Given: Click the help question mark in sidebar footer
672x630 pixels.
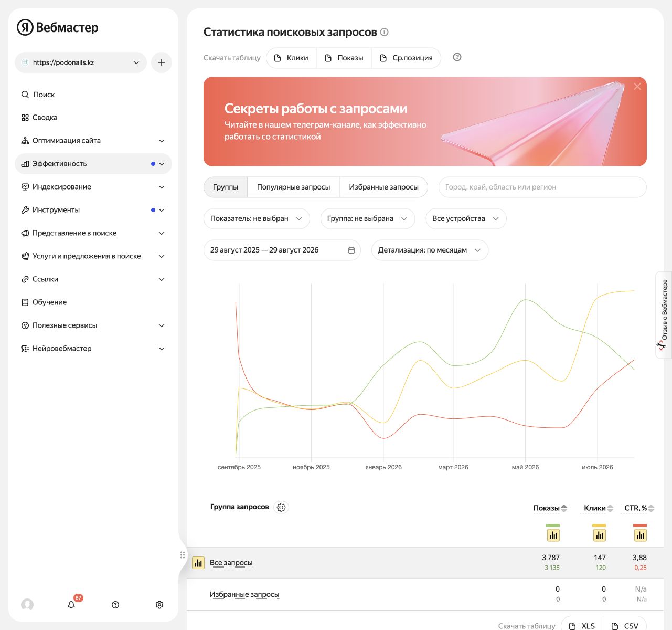Looking at the screenshot, I should pyautogui.click(x=115, y=605).
